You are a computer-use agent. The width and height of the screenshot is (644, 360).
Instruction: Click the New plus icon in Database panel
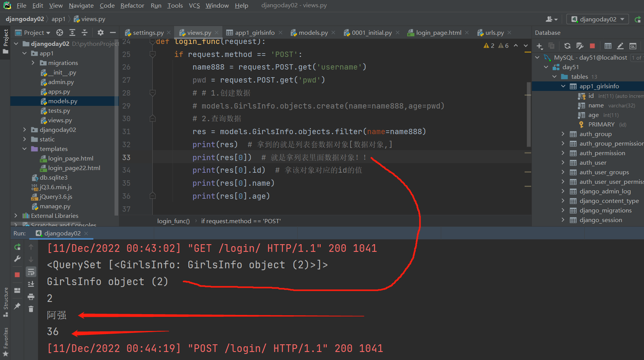pos(540,46)
